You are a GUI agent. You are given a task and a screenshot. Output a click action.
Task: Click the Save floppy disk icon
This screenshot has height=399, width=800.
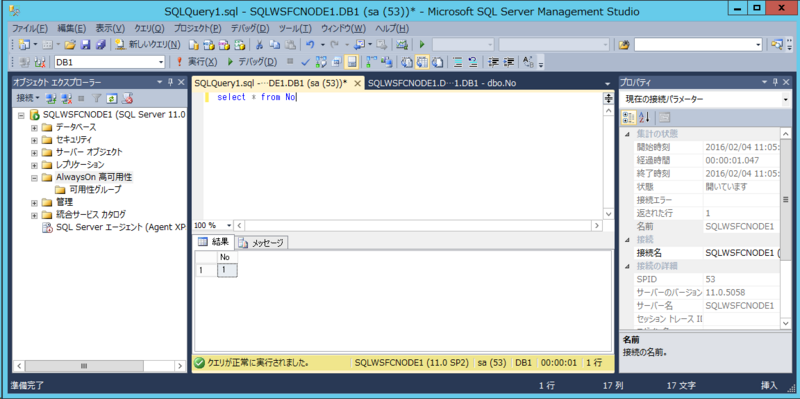coord(85,45)
